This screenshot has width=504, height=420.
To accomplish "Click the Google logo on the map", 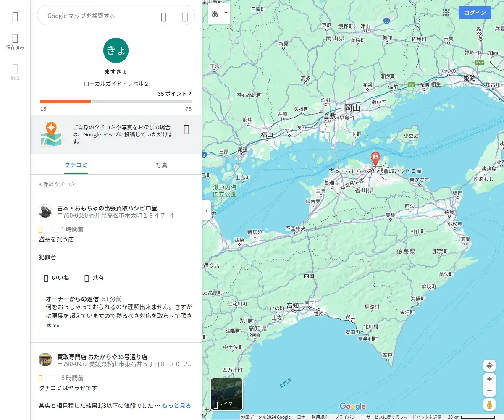I will [352, 406].
